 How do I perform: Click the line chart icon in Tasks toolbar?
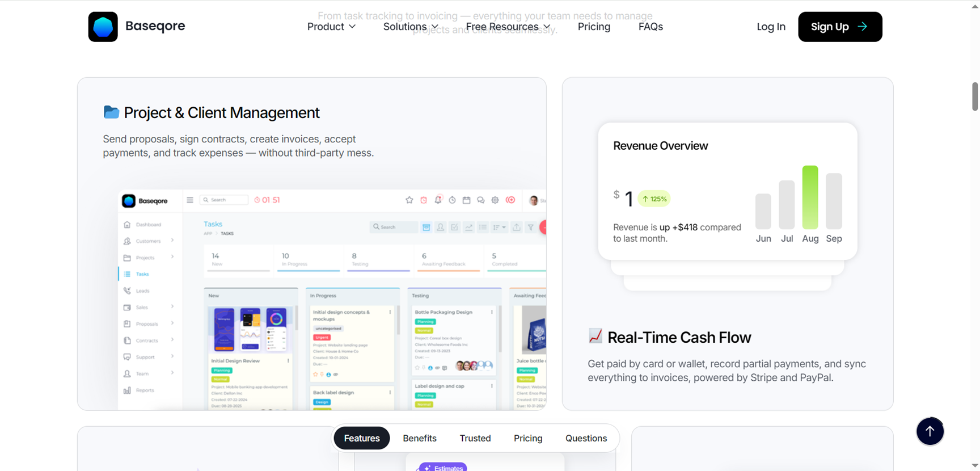468,227
